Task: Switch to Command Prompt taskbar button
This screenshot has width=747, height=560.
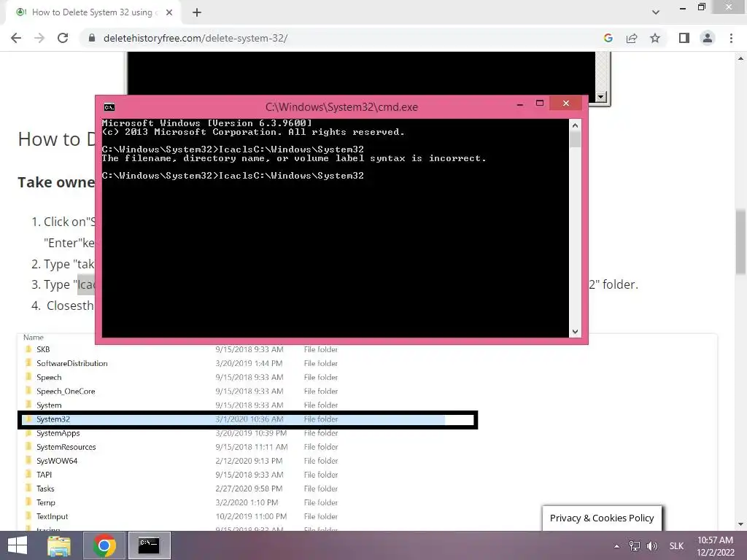Action: (149, 545)
